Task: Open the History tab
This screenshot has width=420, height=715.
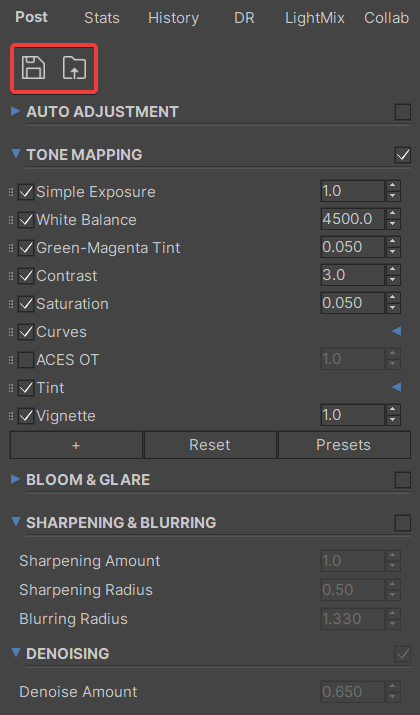Action: tap(173, 18)
